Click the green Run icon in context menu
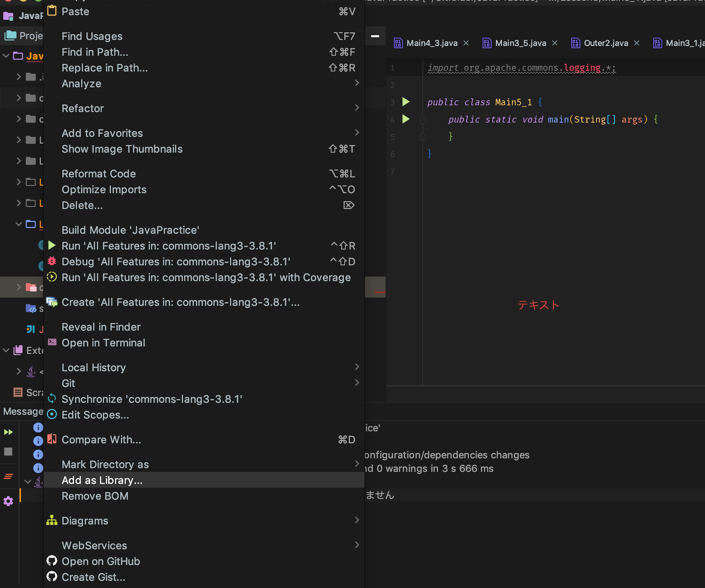 coord(52,245)
